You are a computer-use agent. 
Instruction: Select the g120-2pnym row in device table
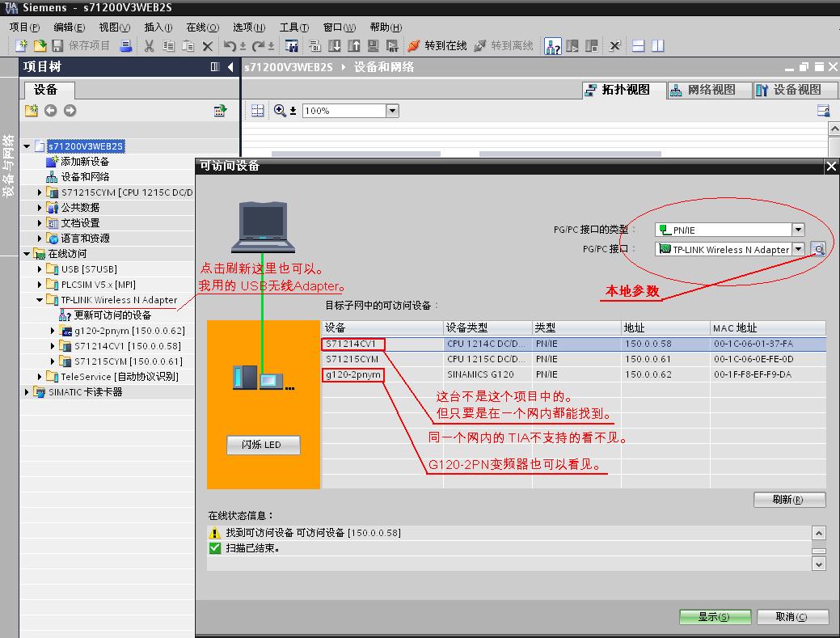click(x=573, y=374)
